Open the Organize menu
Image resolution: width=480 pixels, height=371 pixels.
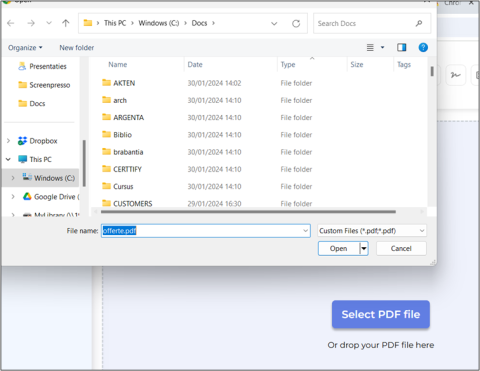coord(25,48)
